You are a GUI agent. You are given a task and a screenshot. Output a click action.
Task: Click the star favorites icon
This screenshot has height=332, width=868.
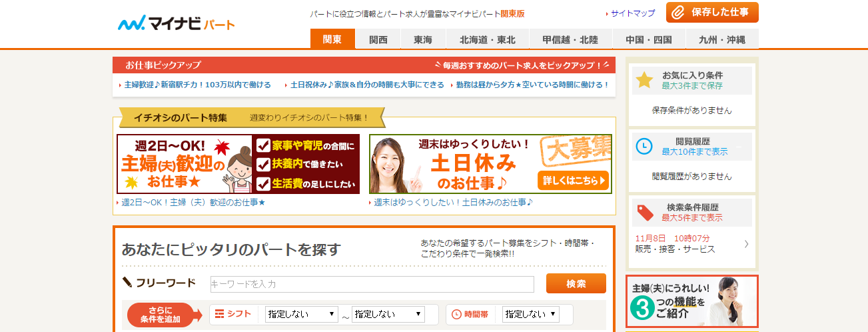click(x=644, y=80)
